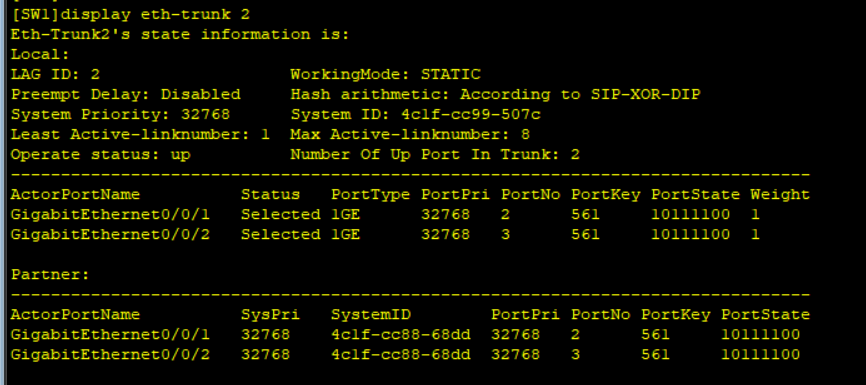Viewport: 866px width, 385px height.
Task: Click PortNo '2' in Partner GigabitEthernet0/0/1 row
Action: pos(576,334)
